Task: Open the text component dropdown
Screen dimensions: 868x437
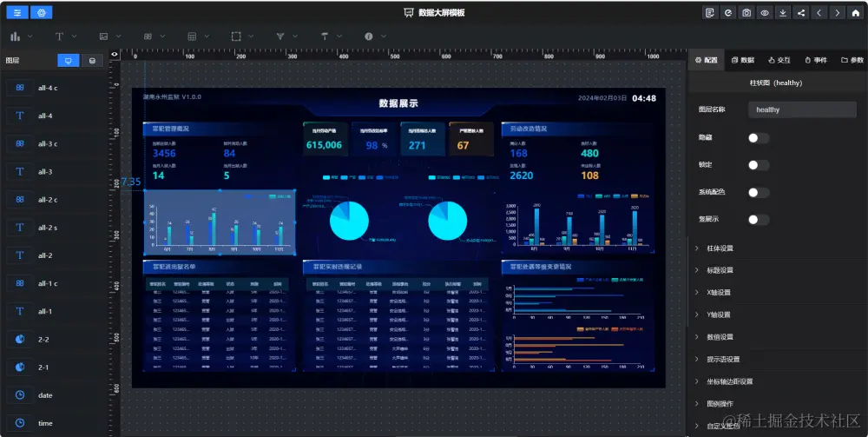Action: tap(65, 36)
